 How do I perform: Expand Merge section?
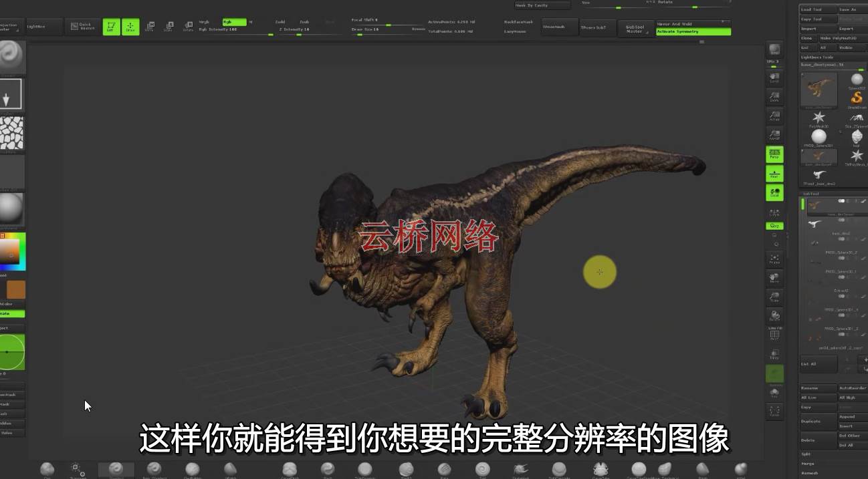coord(808,464)
